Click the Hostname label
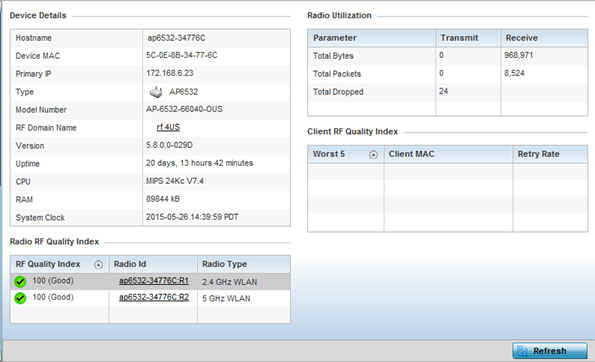The image size is (595, 362). click(x=33, y=38)
